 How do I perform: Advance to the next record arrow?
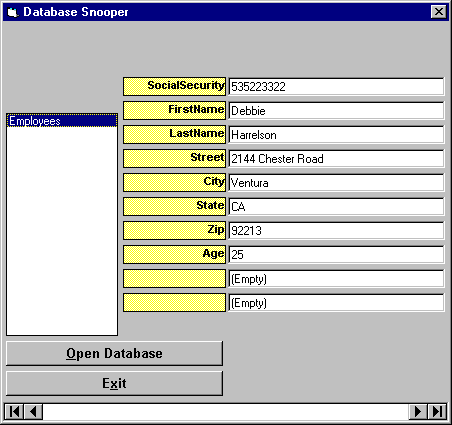pos(418,412)
